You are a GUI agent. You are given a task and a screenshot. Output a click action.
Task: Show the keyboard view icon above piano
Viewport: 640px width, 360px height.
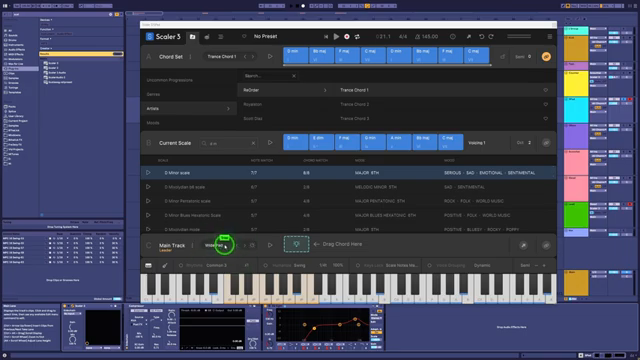[149, 266]
